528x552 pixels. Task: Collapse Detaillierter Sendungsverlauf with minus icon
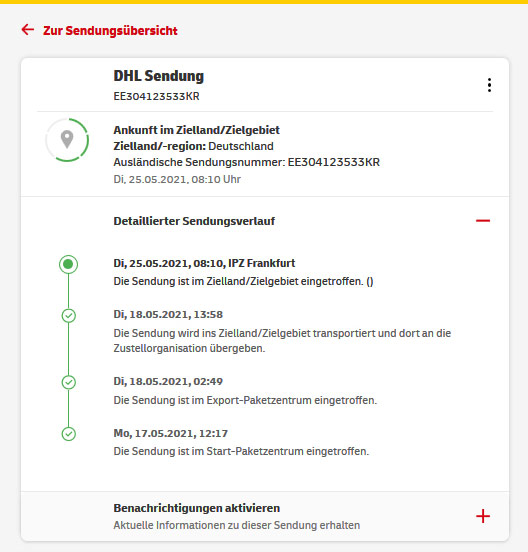click(x=483, y=221)
